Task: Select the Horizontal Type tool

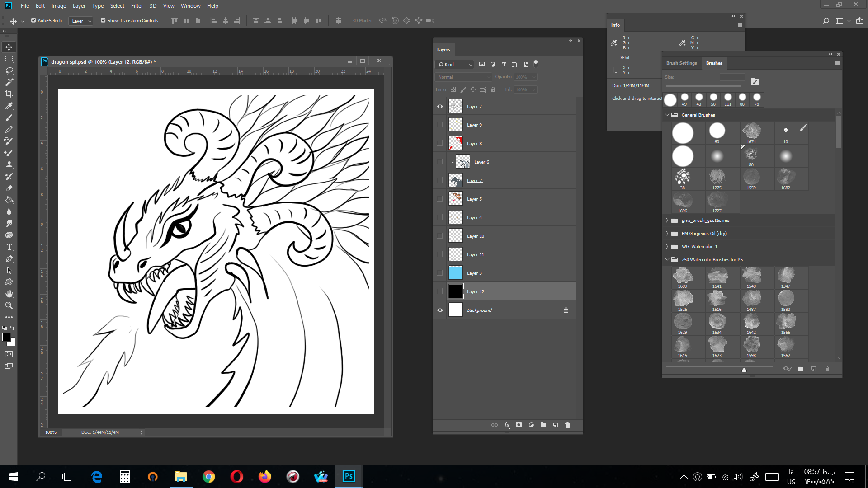Action: (x=9, y=247)
